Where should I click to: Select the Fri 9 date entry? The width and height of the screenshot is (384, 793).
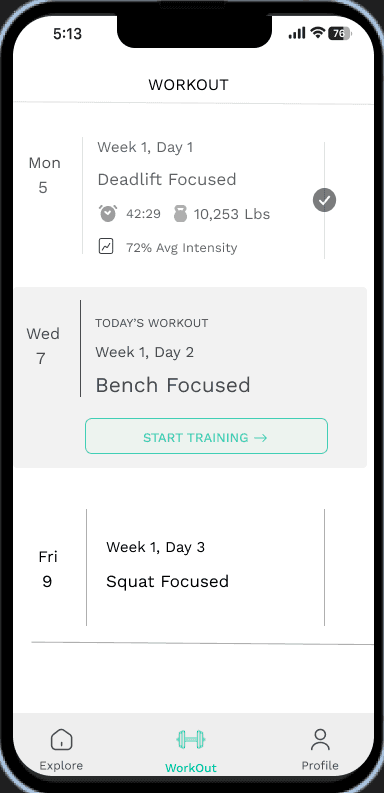48,569
